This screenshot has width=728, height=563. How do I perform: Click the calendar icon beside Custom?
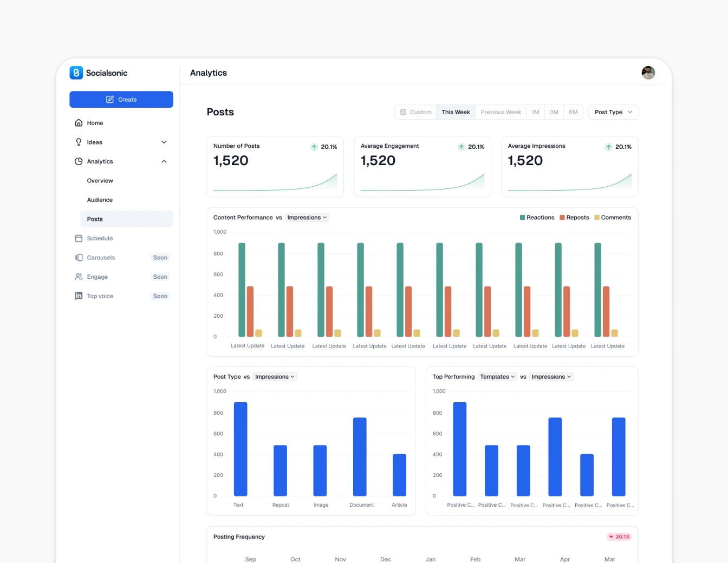(404, 112)
